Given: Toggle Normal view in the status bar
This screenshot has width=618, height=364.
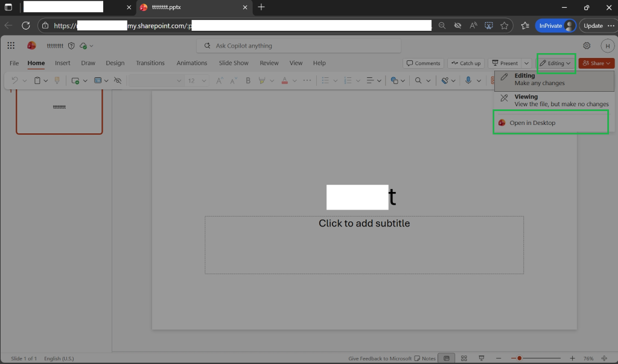Looking at the screenshot, I should pos(447,358).
